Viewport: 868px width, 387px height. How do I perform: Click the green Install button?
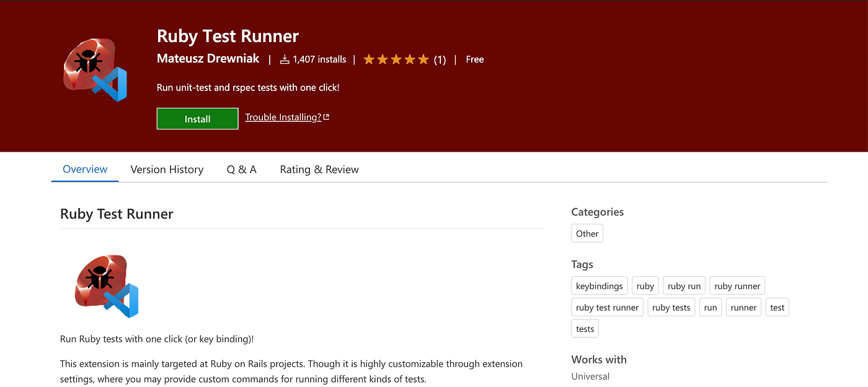(197, 119)
